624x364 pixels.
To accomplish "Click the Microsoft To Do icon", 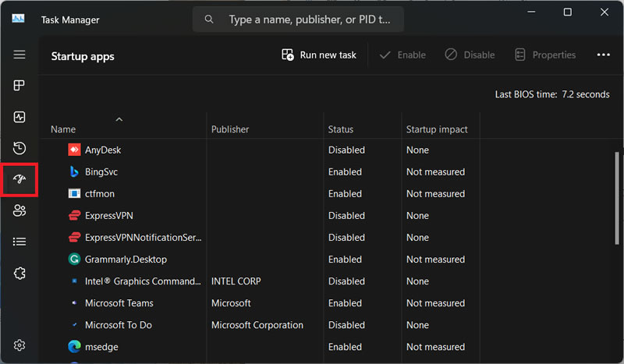I will [74, 324].
